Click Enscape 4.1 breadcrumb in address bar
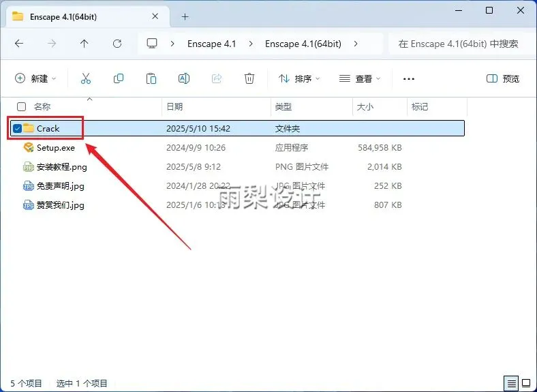537x392 pixels. point(212,44)
